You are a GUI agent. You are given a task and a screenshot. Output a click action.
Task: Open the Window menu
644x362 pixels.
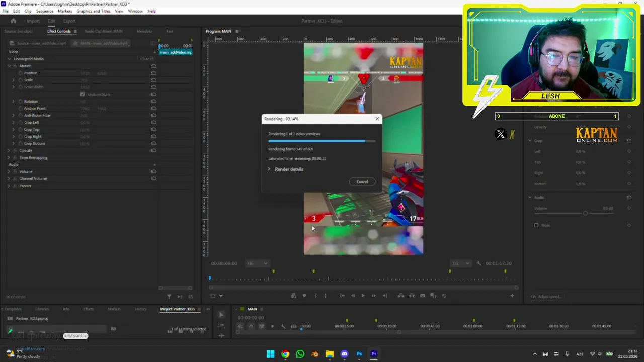point(135,11)
